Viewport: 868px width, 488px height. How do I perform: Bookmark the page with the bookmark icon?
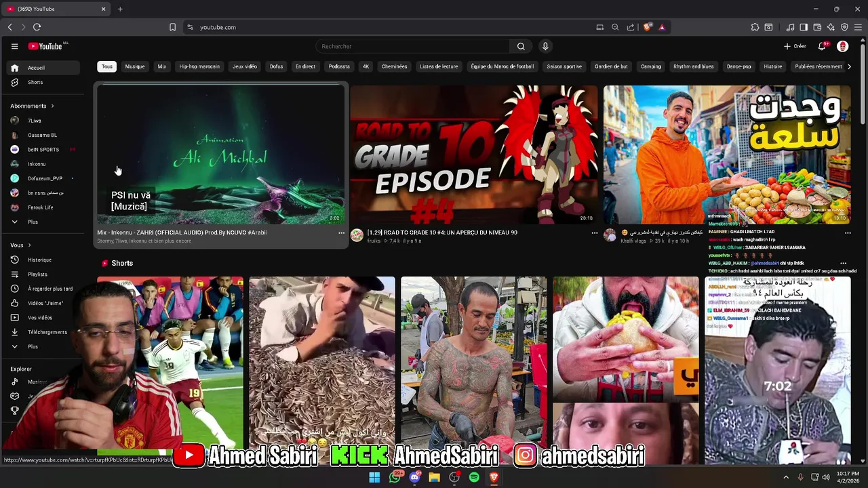pyautogui.click(x=172, y=27)
